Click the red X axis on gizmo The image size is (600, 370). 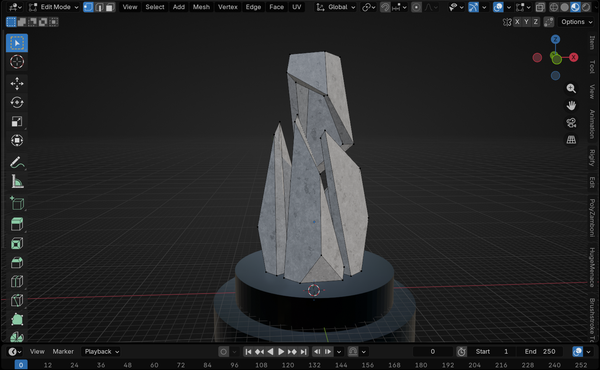tap(573, 57)
